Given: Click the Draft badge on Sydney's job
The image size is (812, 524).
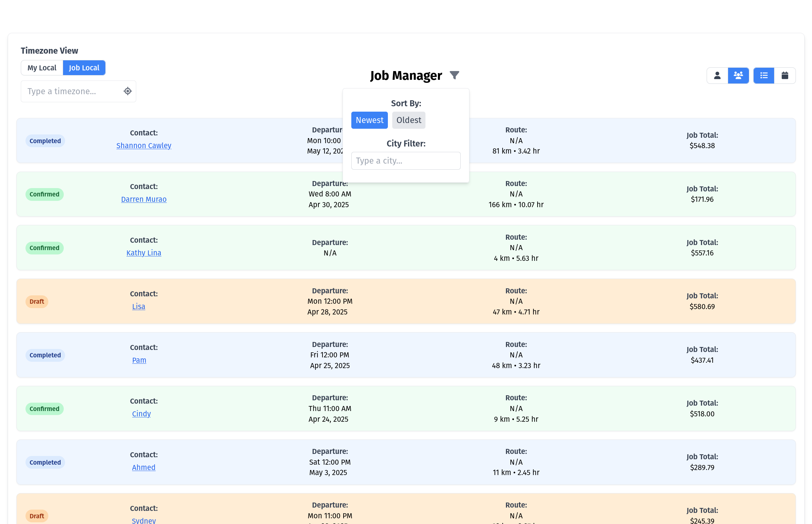Looking at the screenshot, I should [37, 516].
